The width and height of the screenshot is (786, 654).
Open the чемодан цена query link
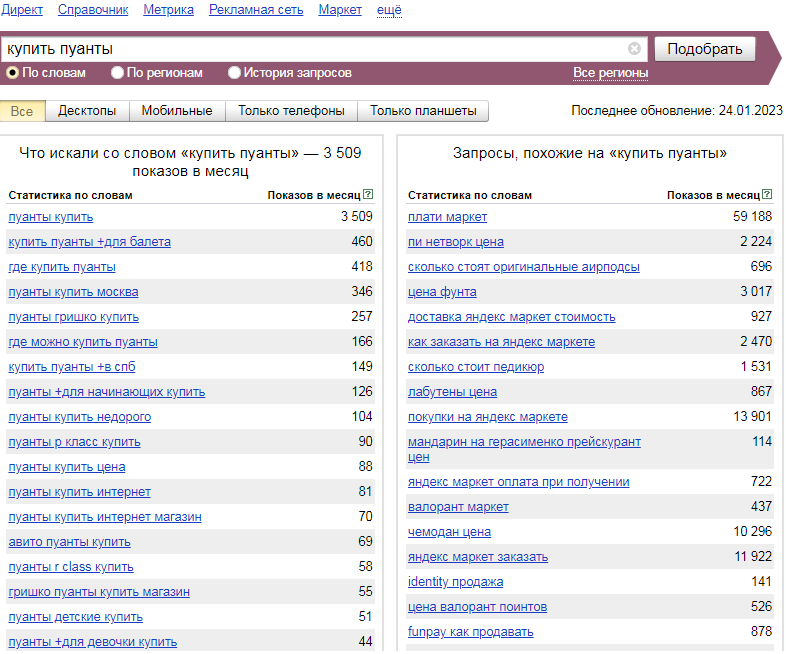449,532
